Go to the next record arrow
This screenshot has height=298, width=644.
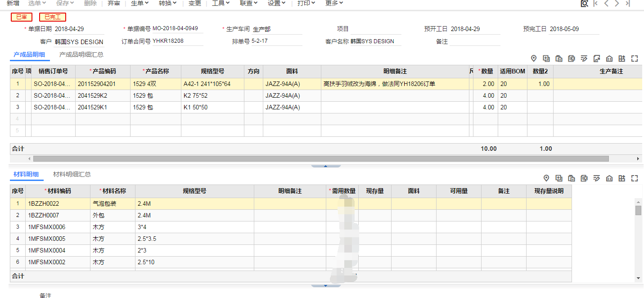[x=617, y=4]
